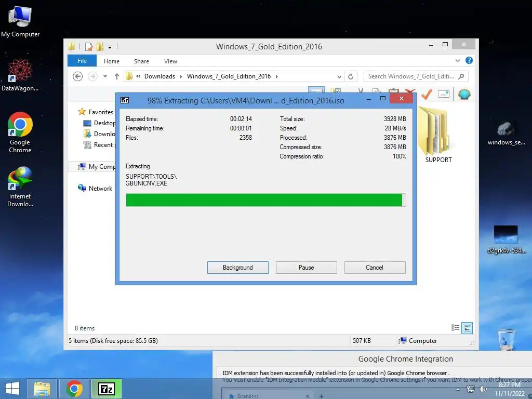Open My Computer desktop icon
The image size is (532, 399).
[20, 22]
